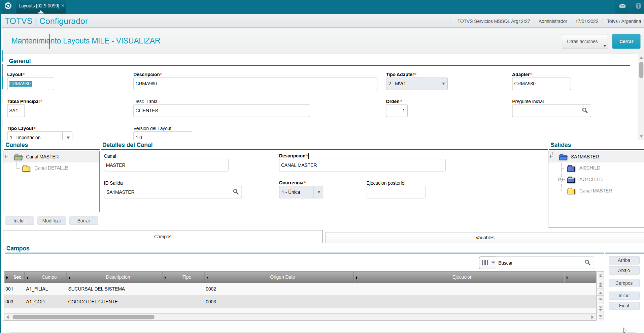Open the help question mark icon

(638, 6)
